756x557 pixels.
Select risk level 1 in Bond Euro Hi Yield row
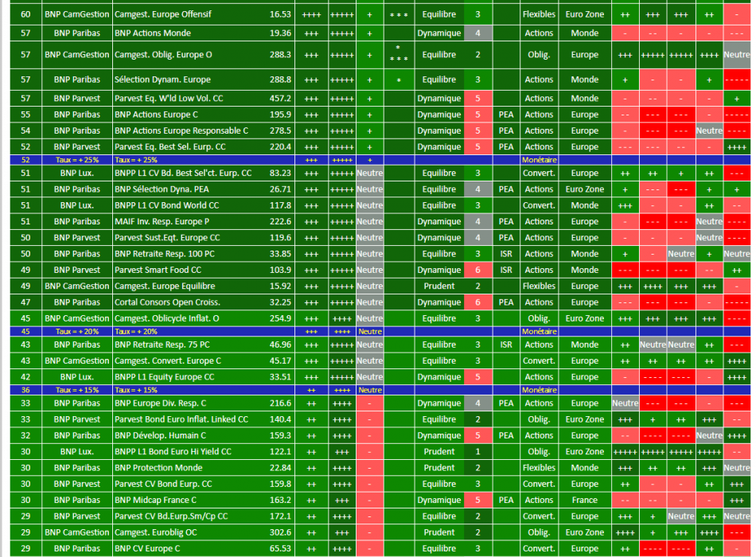477,452
